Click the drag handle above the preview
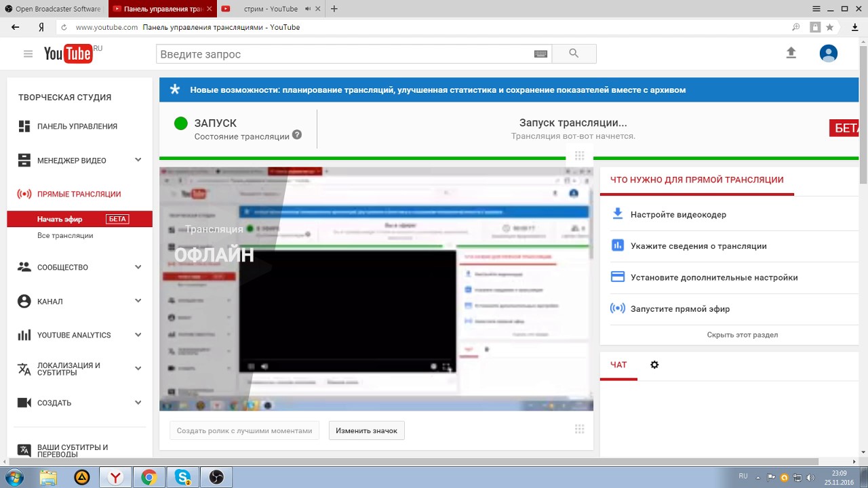The height and width of the screenshot is (488, 868). point(579,155)
